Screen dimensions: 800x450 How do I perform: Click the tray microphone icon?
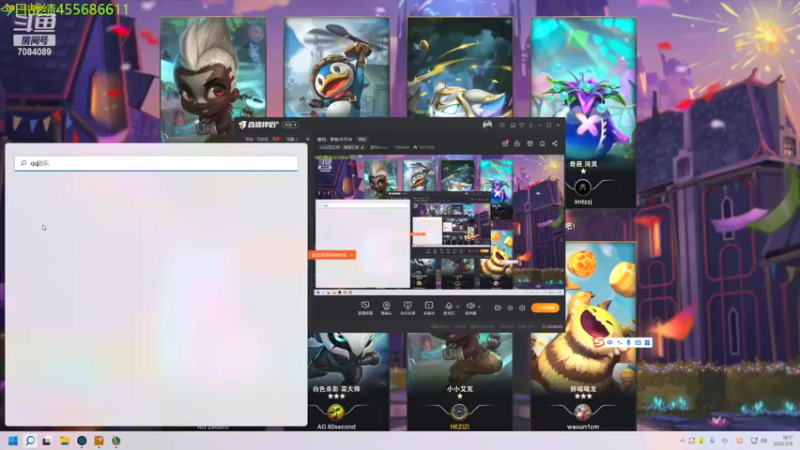712,441
